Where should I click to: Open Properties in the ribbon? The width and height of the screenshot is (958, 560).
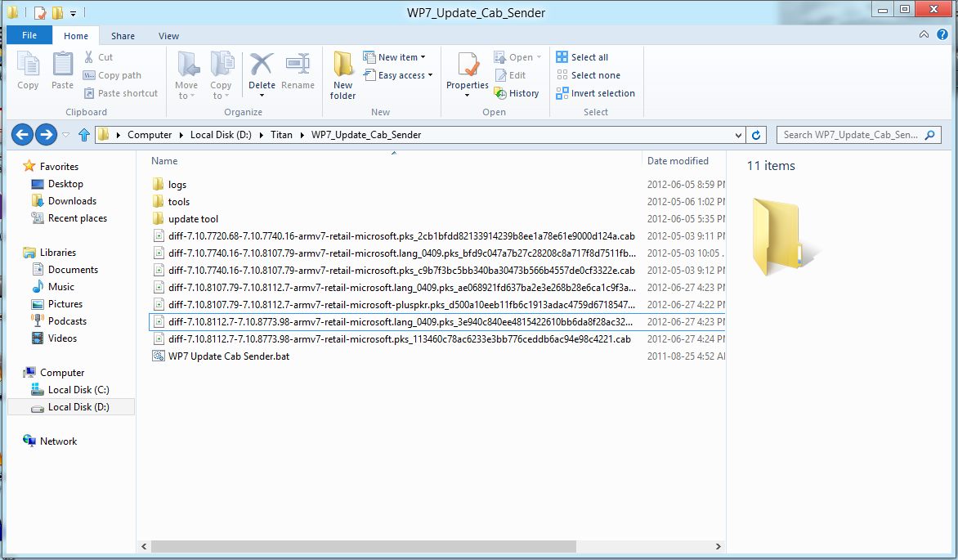click(x=468, y=68)
